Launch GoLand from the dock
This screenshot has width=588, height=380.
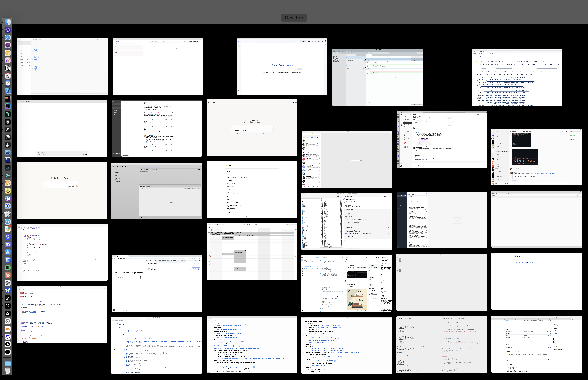[8, 106]
